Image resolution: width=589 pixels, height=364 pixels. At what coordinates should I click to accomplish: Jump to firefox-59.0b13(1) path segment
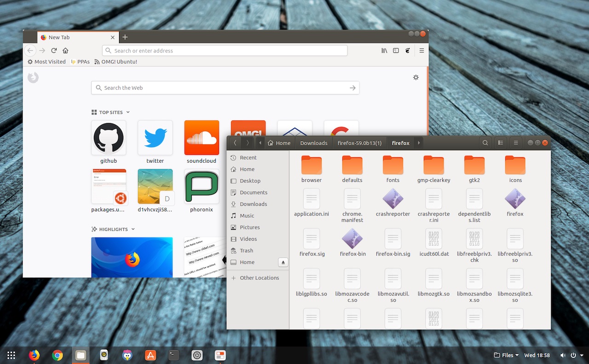tap(359, 143)
